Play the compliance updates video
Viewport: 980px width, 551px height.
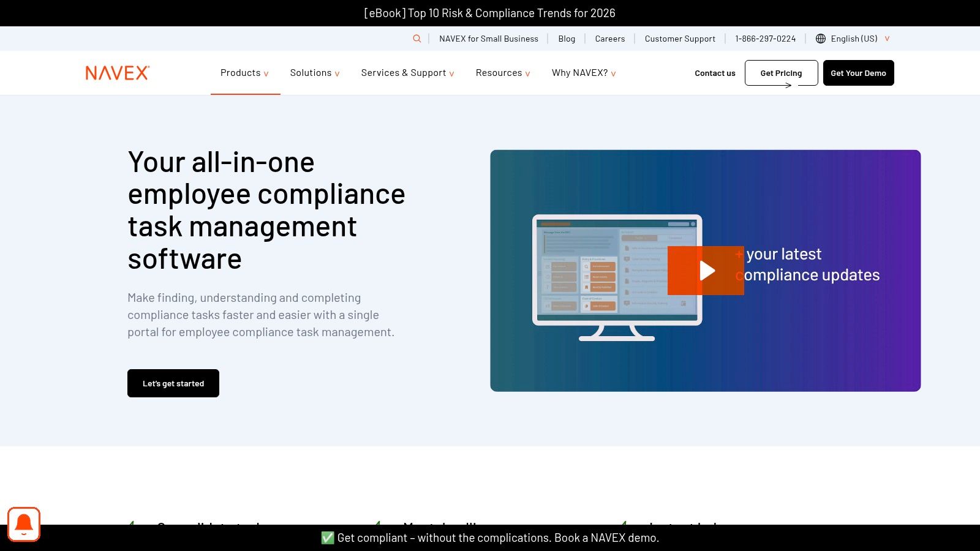(x=706, y=269)
